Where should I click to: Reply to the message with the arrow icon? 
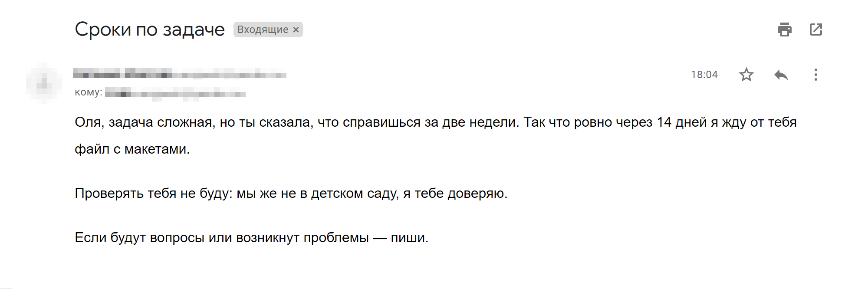pos(781,75)
